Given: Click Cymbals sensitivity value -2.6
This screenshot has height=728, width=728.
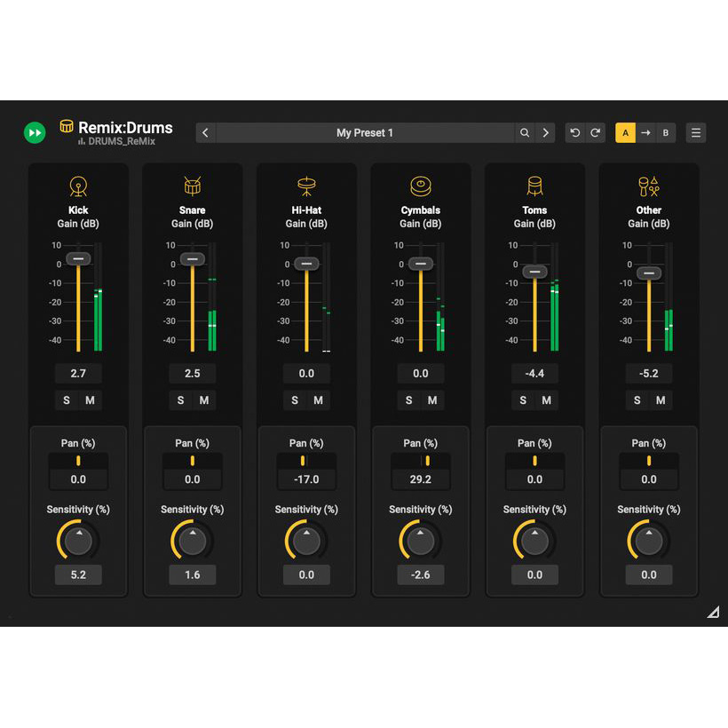Looking at the screenshot, I should pos(421,574).
